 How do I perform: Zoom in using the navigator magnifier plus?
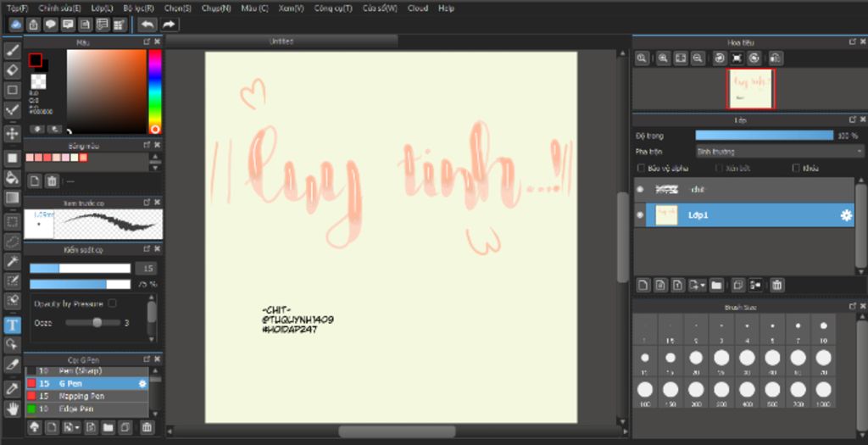[x=663, y=58]
